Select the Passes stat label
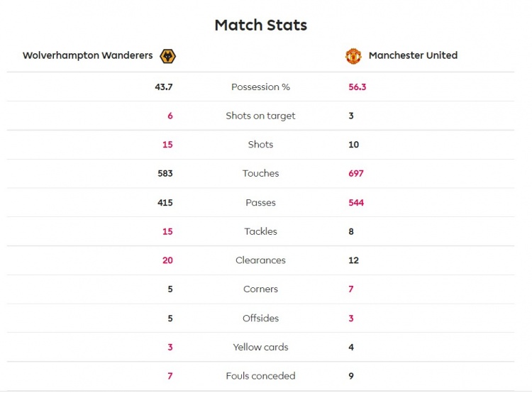 click(260, 203)
